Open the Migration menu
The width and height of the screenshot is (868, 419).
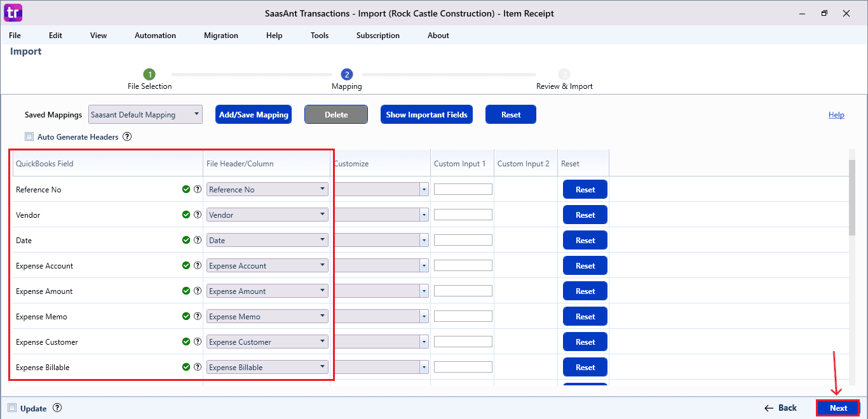(221, 36)
